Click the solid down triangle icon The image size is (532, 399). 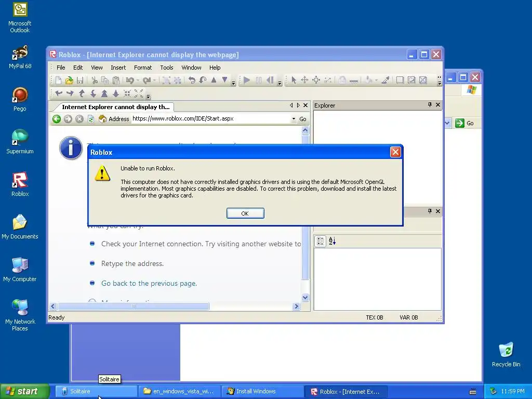(224, 80)
